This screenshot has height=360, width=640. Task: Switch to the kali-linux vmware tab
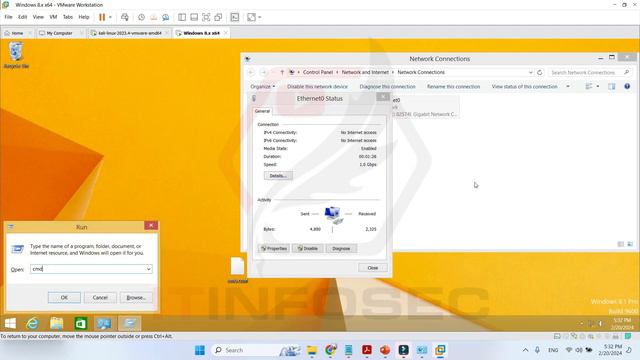(129, 33)
